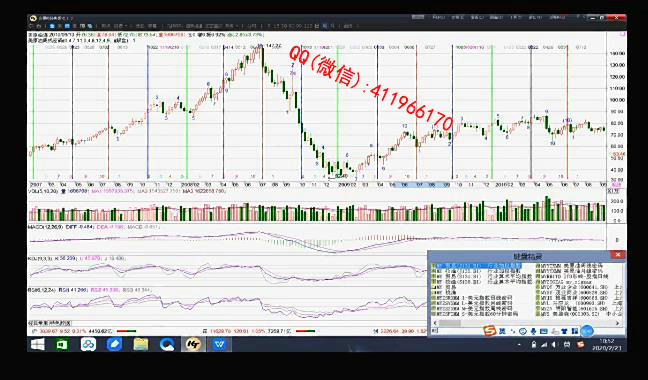Open WPS Office from the taskbar

pyautogui.click(x=219, y=344)
